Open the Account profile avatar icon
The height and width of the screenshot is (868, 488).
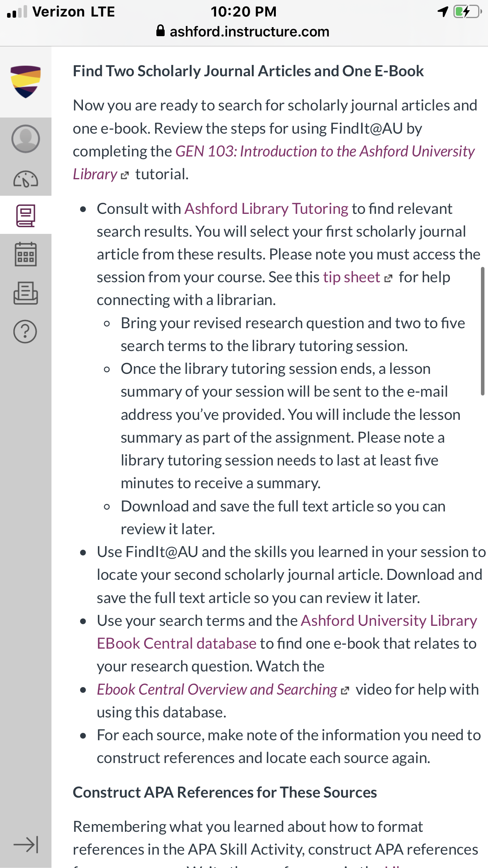point(26,139)
